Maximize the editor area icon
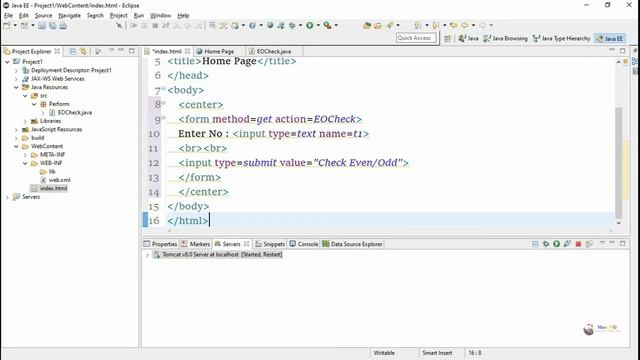640x360 pixels. 622,51
